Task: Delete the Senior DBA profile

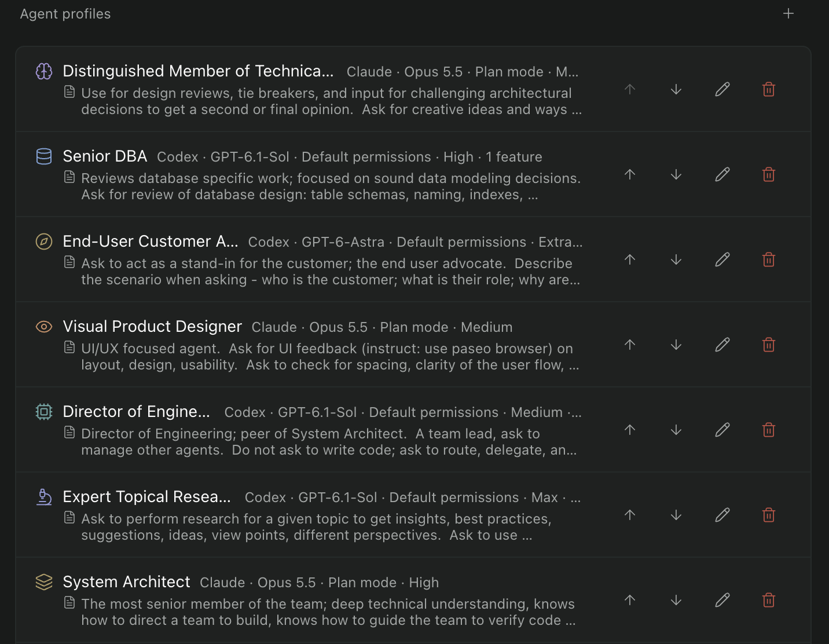Action: 769,174
